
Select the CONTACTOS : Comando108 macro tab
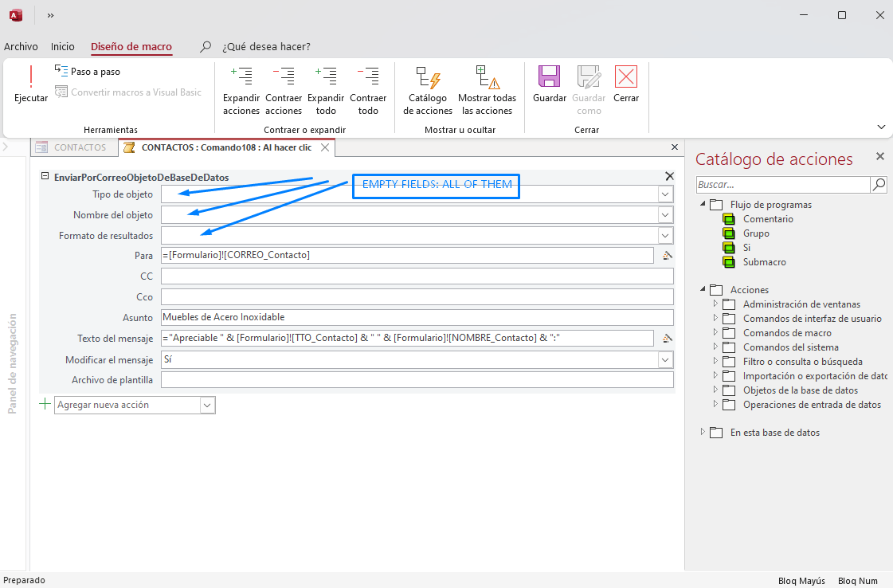226,147
